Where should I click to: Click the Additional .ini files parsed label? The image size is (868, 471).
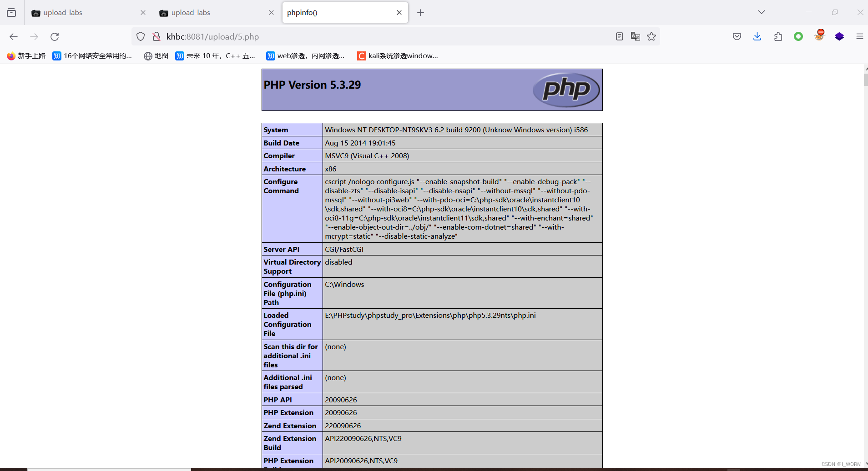coord(288,382)
